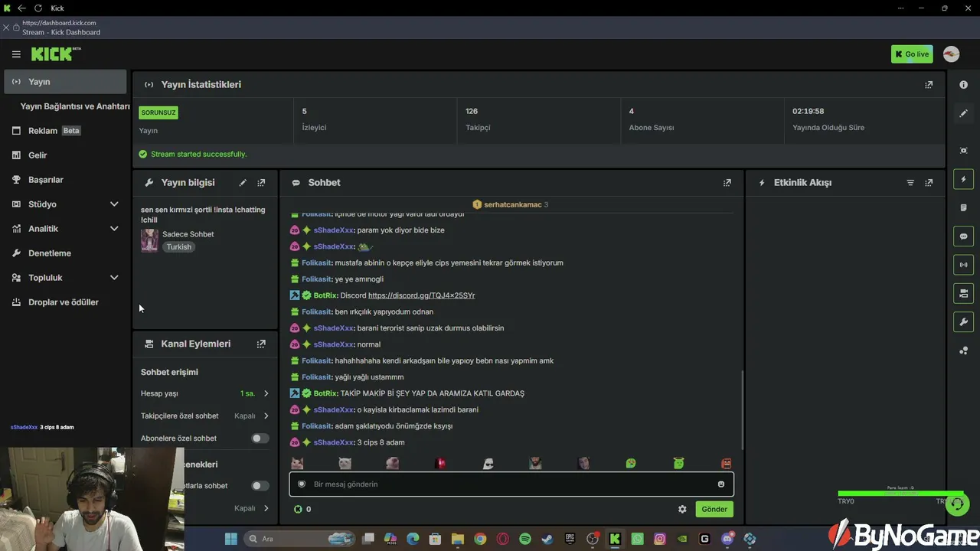Open Yayın Bağlantısı ve Anahtarı page
Viewport: 980px width, 551px height.
tap(75, 106)
